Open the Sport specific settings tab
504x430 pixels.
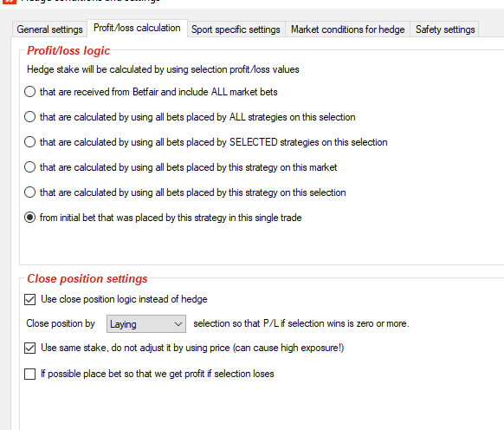coord(236,29)
